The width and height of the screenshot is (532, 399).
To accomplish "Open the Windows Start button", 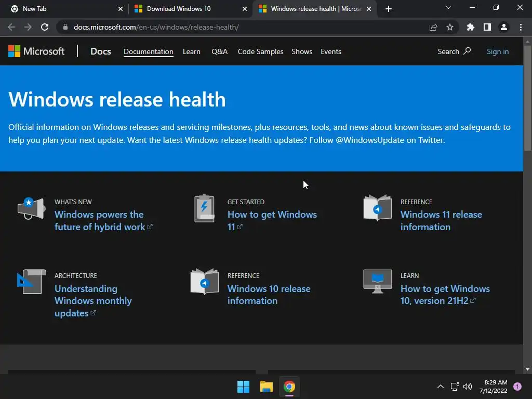I will point(243,387).
